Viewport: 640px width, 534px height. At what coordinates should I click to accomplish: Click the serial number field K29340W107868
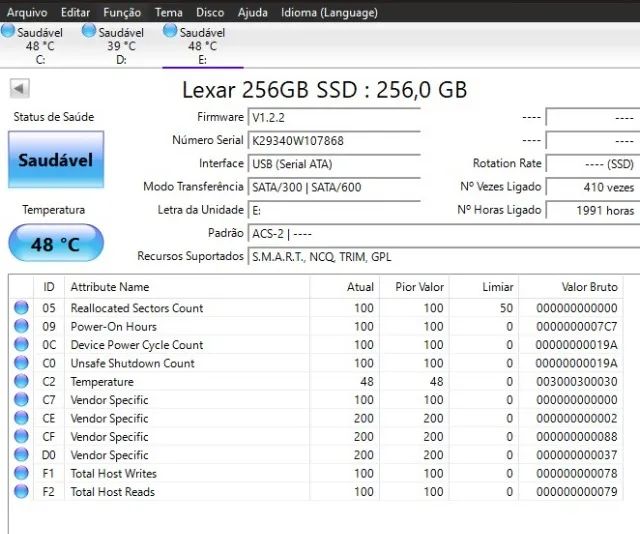point(334,141)
